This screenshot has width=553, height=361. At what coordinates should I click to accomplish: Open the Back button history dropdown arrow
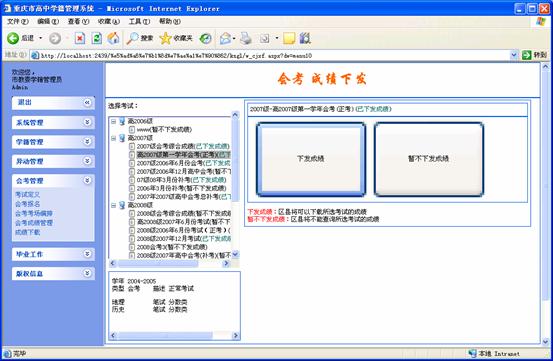point(41,38)
